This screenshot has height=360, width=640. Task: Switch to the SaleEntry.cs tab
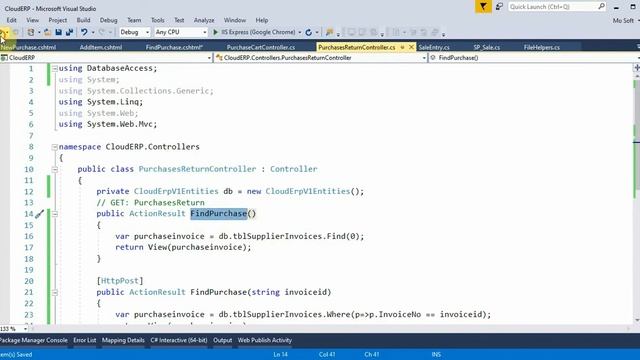point(434,47)
